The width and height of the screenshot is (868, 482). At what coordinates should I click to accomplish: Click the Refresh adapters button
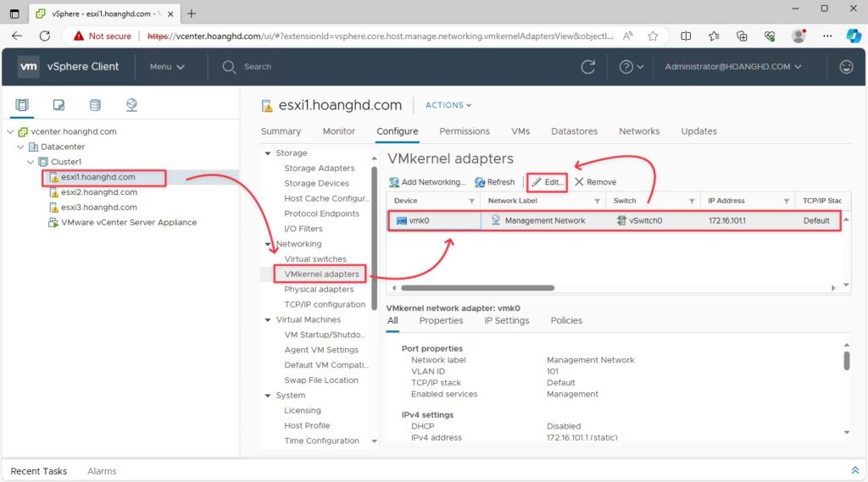(x=495, y=182)
